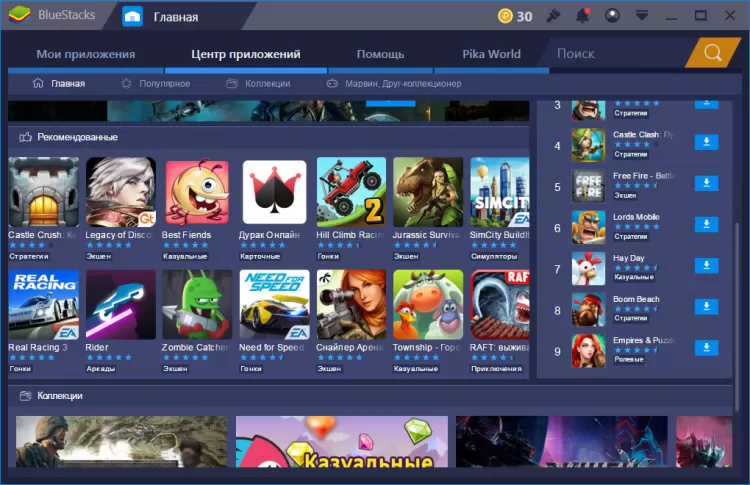Open the Castle Crush app icon
This screenshot has width=750, height=485.
(x=44, y=192)
